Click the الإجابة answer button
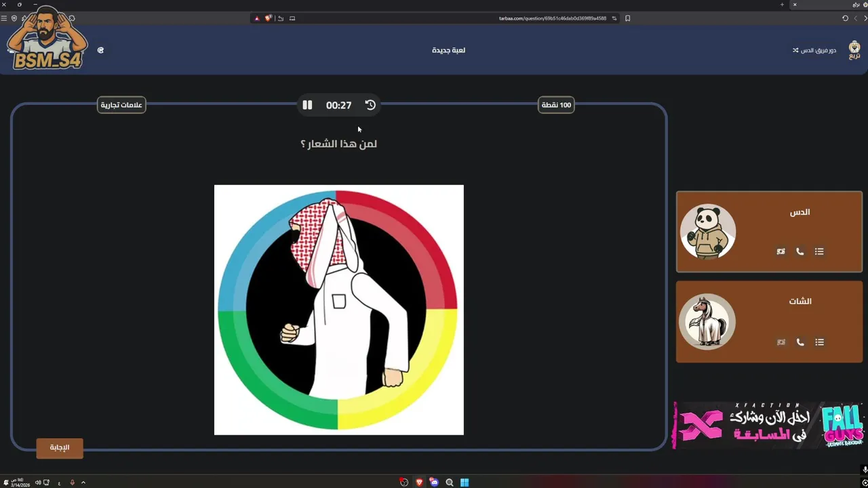868x488 pixels. [60, 447]
